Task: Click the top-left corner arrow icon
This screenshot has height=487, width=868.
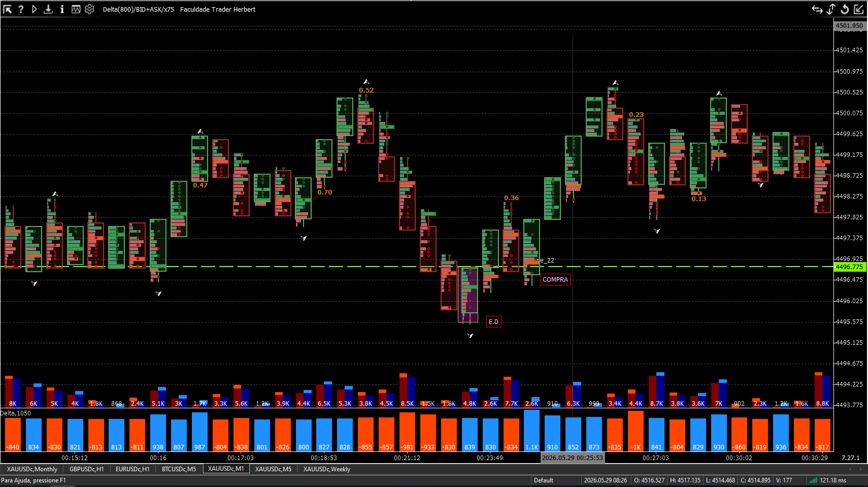Action: (x=7, y=9)
